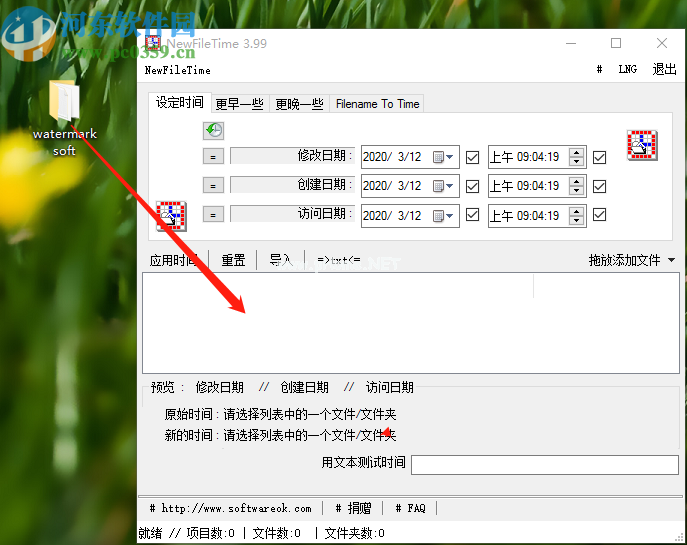The image size is (687, 545).
Task: Click the 用文本测试时间 text input field
Action: pos(544,464)
